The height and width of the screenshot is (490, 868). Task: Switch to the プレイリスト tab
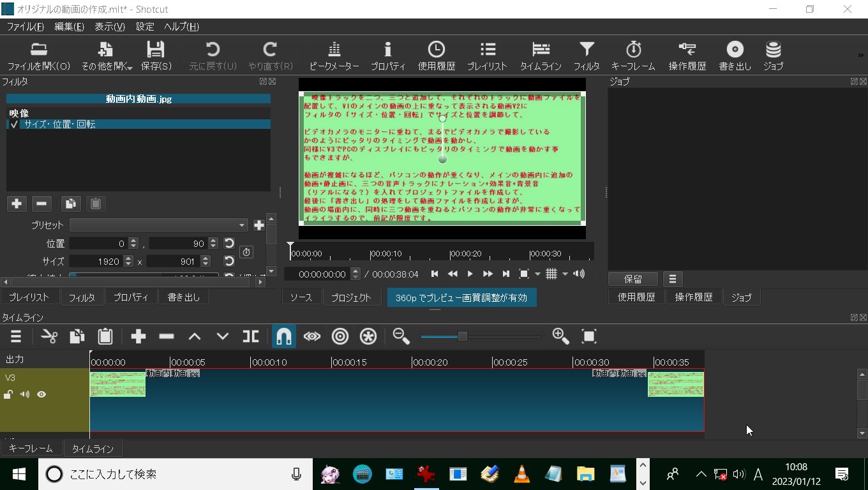coord(29,297)
